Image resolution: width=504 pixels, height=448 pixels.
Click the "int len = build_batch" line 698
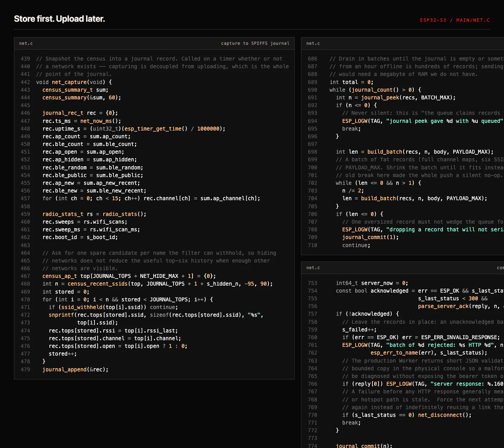pos(415,152)
